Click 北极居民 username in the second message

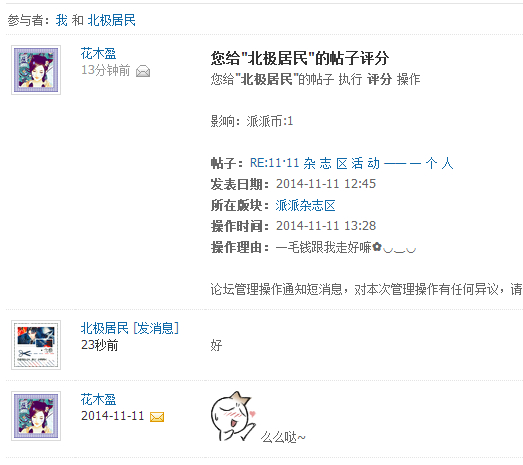click(104, 328)
